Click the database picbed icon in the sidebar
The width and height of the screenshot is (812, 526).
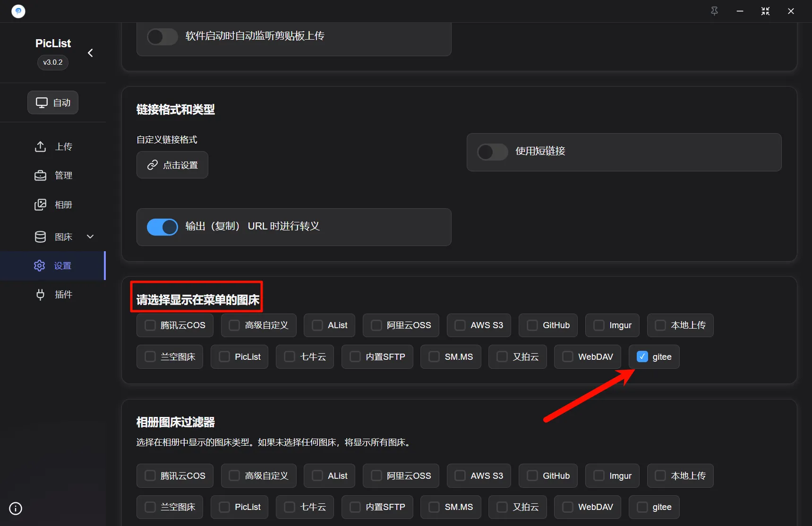click(x=40, y=237)
